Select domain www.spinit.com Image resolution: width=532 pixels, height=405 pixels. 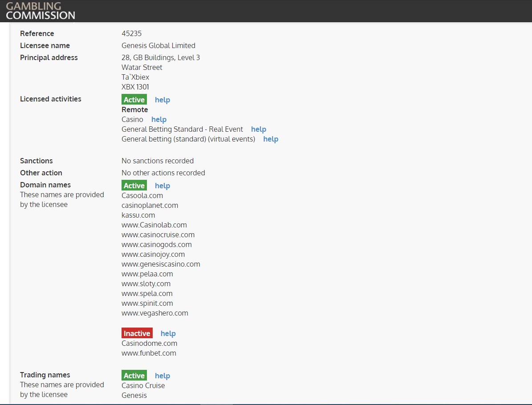coord(147,304)
